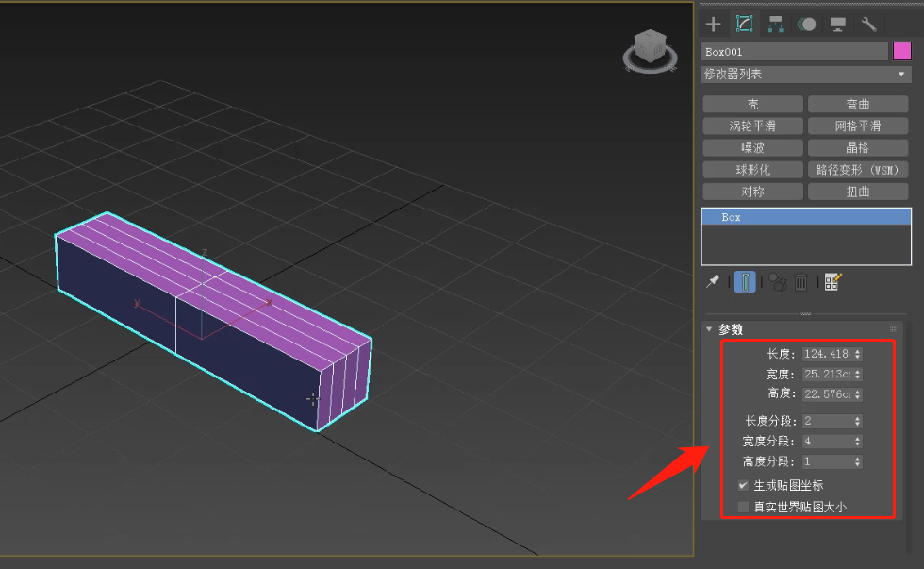
Task: Open the Create panel tab
Action: click(x=713, y=25)
